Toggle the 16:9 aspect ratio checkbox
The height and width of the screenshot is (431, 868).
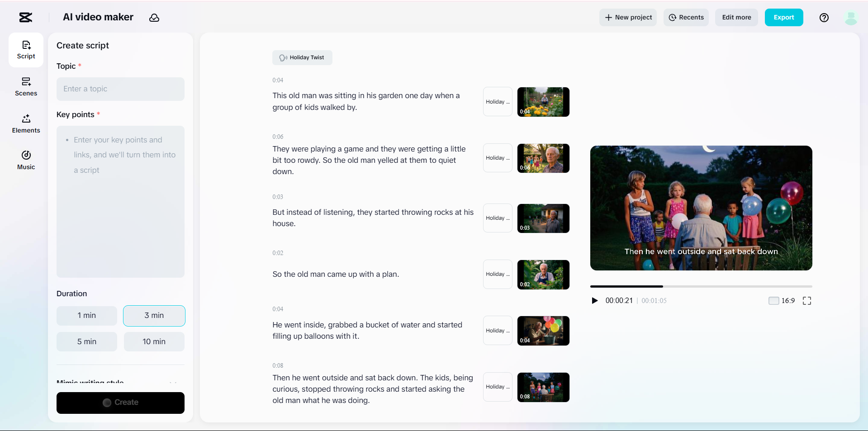pyautogui.click(x=773, y=300)
